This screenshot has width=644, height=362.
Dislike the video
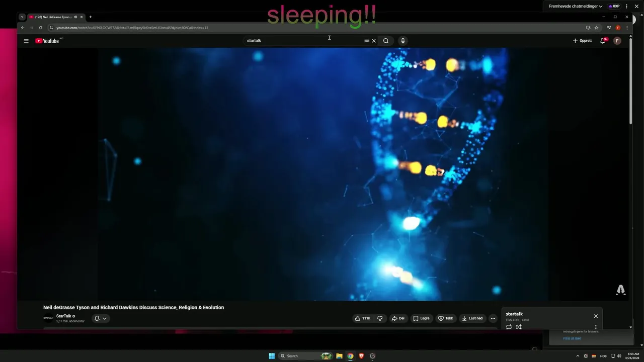click(x=380, y=318)
